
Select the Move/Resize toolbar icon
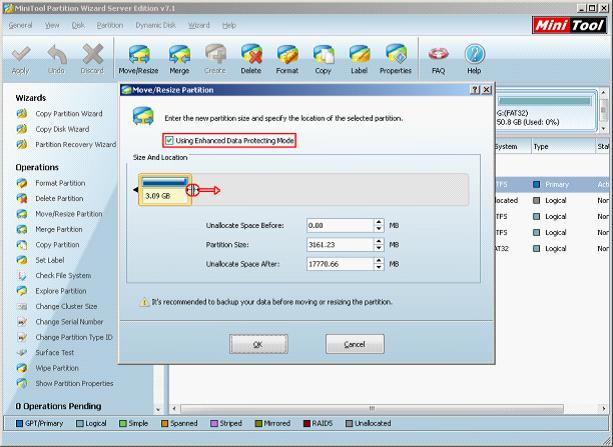point(138,59)
